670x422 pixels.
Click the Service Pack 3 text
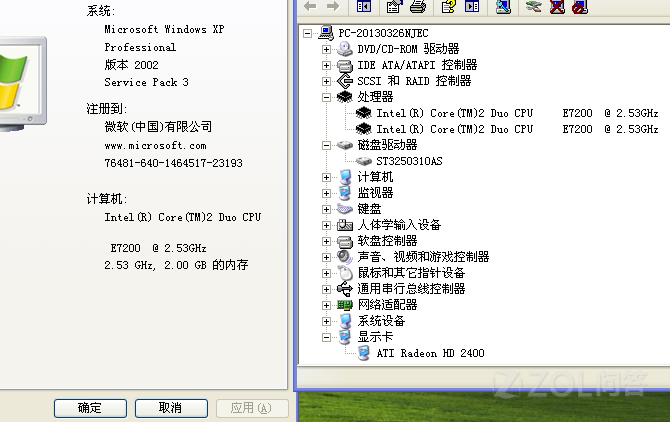pyautogui.click(x=146, y=82)
